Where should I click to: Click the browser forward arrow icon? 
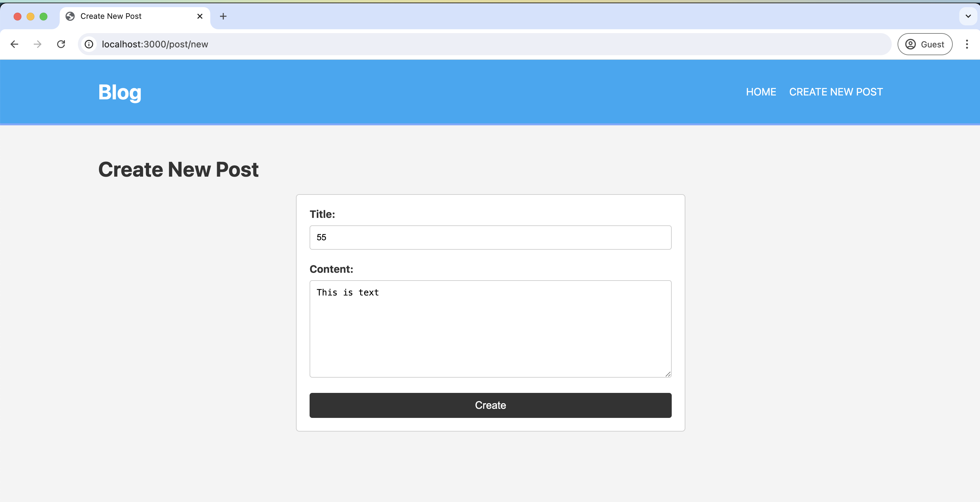click(x=37, y=44)
